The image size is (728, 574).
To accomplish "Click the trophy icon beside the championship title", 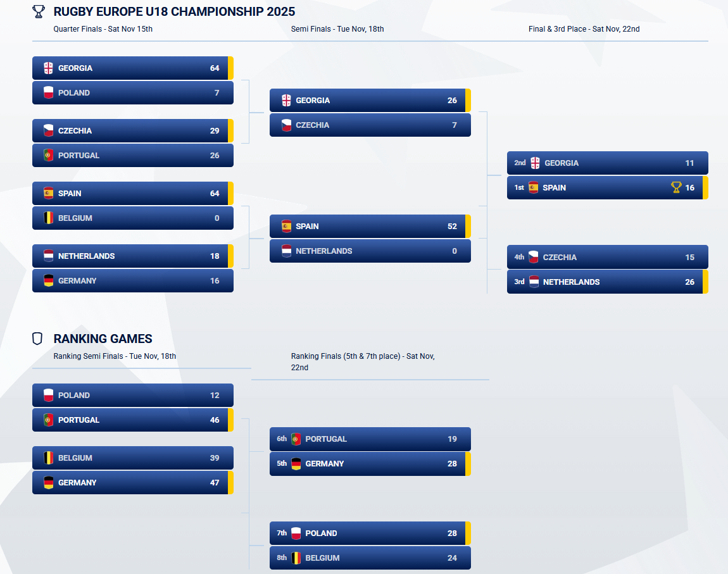I will pyautogui.click(x=39, y=11).
